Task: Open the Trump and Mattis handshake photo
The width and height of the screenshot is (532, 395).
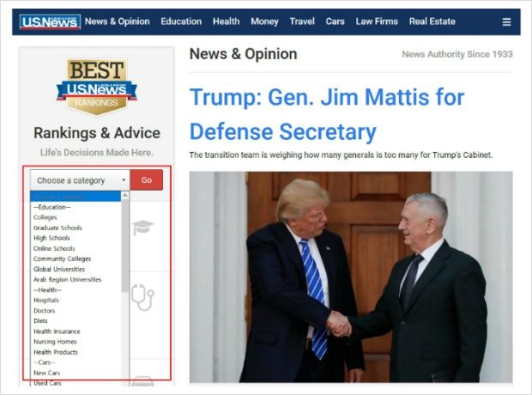Action: tap(351, 276)
